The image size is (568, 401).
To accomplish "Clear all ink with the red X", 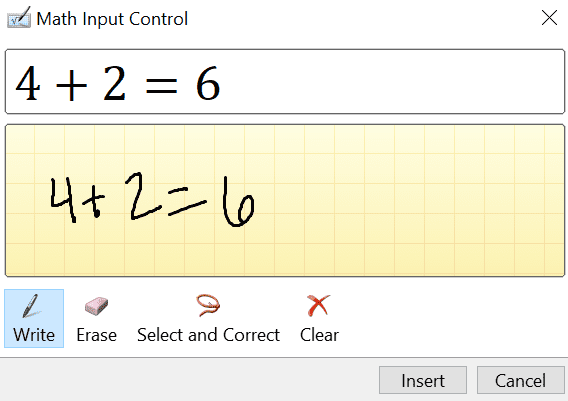I will click(x=319, y=318).
